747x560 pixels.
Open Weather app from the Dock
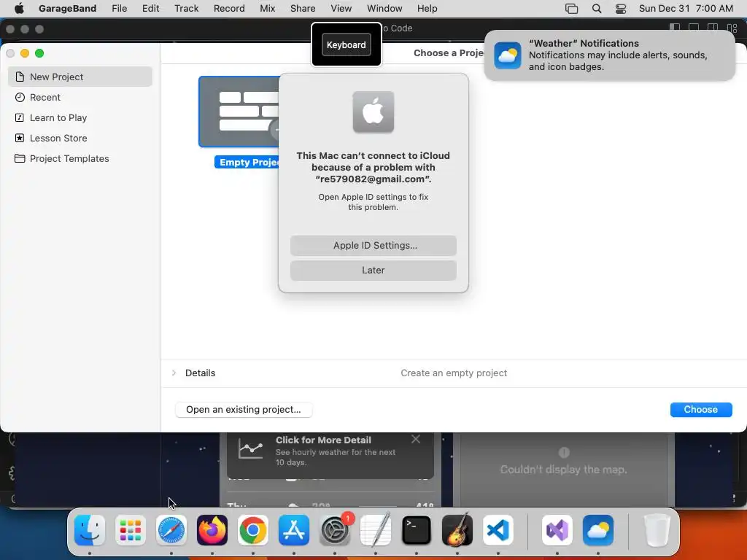pos(598,530)
